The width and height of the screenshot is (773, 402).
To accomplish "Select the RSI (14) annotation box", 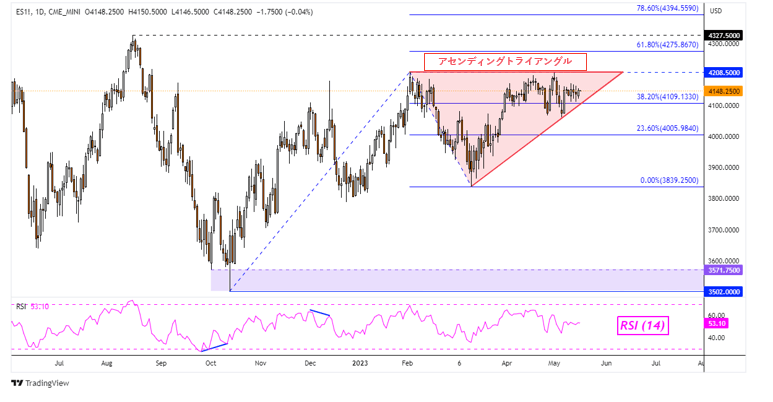I will tap(642, 326).
